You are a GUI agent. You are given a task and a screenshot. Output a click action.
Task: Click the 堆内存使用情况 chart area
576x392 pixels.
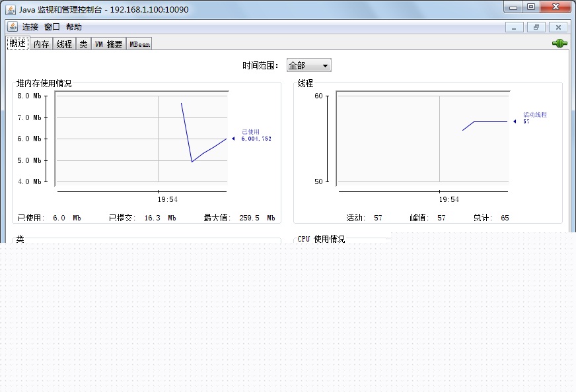tap(141, 139)
